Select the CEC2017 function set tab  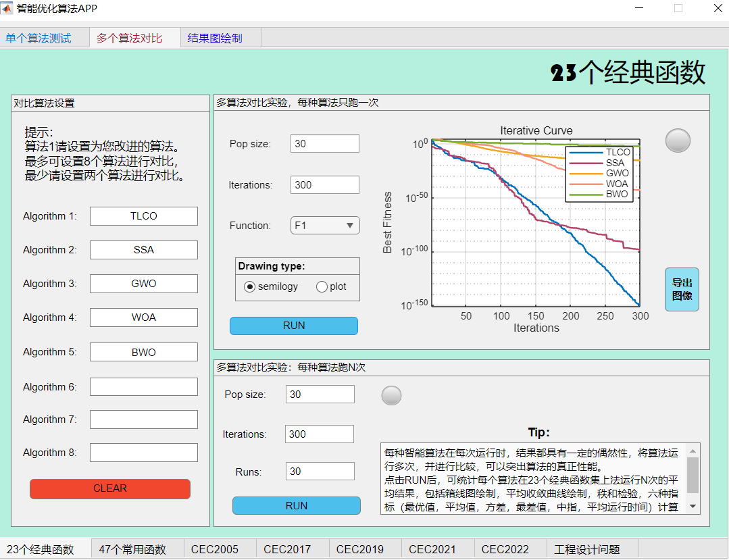[x=287, y=549]
